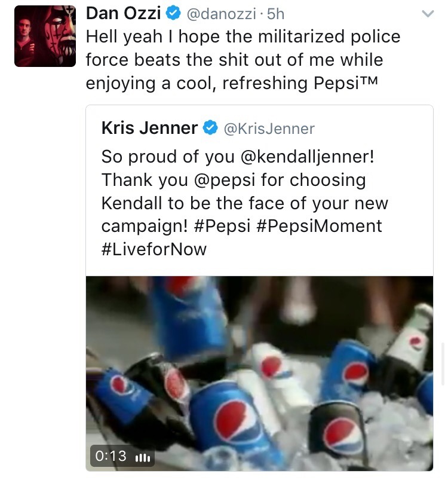Click the 0:13 video duration label

(111, 456)
